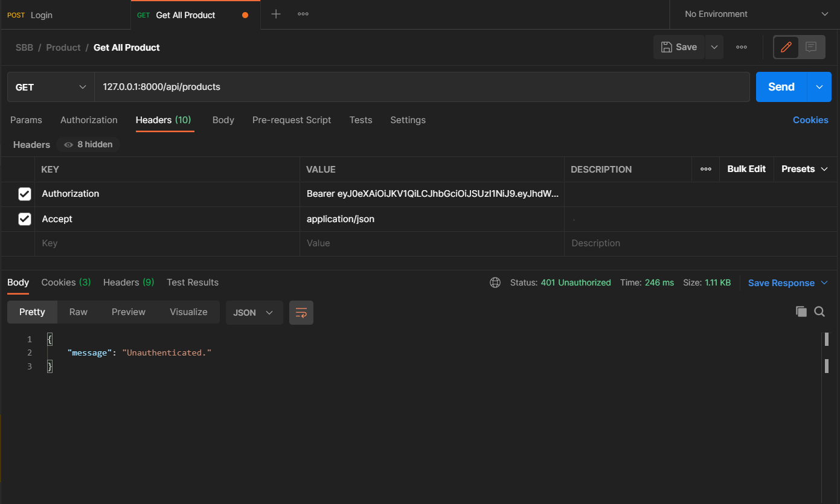
Task: Change response format from JSON dropdown
Action: pyautogui.click(x=254, y=313)
